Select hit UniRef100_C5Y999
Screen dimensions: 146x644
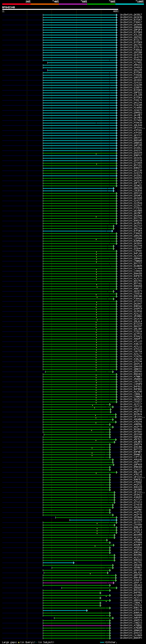point(131,525)
